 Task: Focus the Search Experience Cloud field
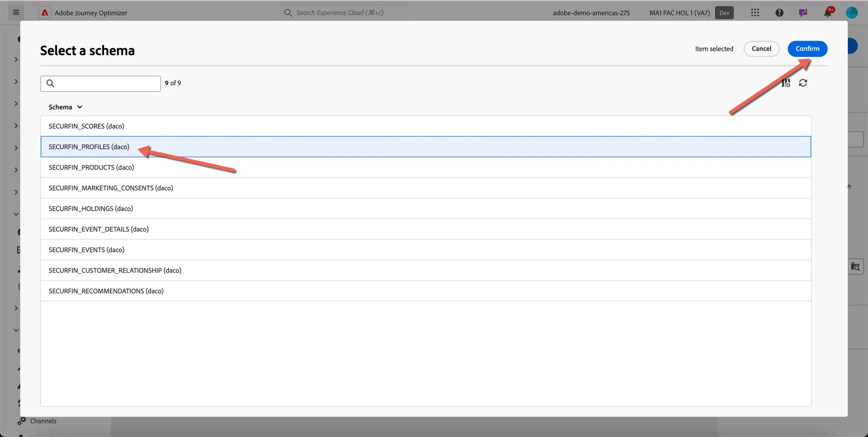pyautogui.click(x=341, y=13)
